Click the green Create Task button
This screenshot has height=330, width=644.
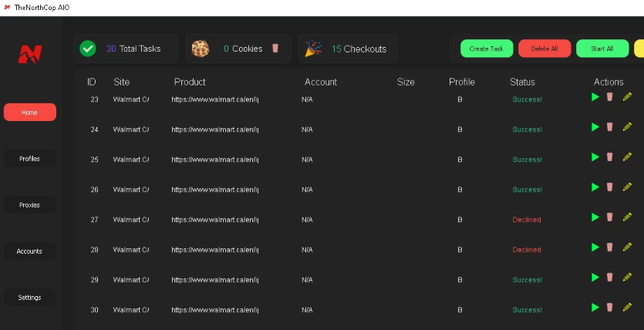[x=487, y=49]
